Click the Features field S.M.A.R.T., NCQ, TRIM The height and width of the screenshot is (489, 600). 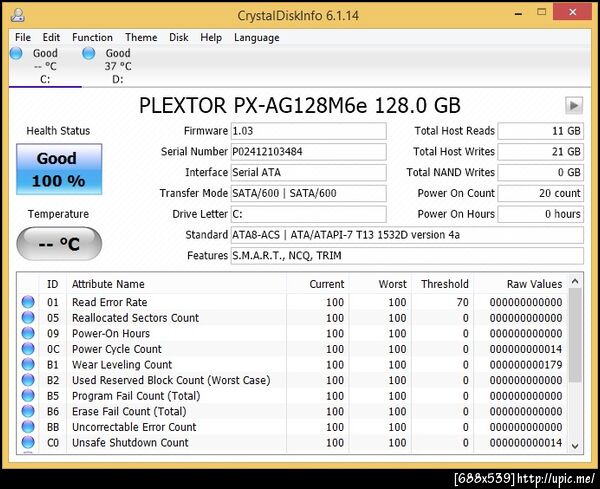click(407, 255)
